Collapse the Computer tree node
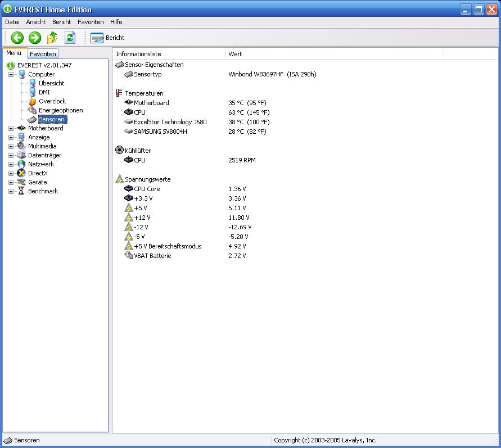Image resolution: width=501 pixels, height=448 pixels. click(11, 74)
